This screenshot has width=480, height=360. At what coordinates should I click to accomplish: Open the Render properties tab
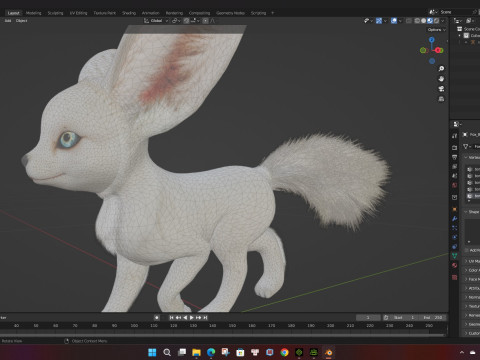(x=455, y=147)
